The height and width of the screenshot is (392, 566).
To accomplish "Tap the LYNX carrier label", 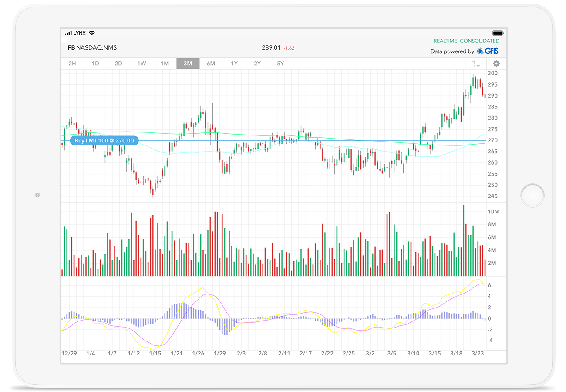I will [x=80, y=33].
